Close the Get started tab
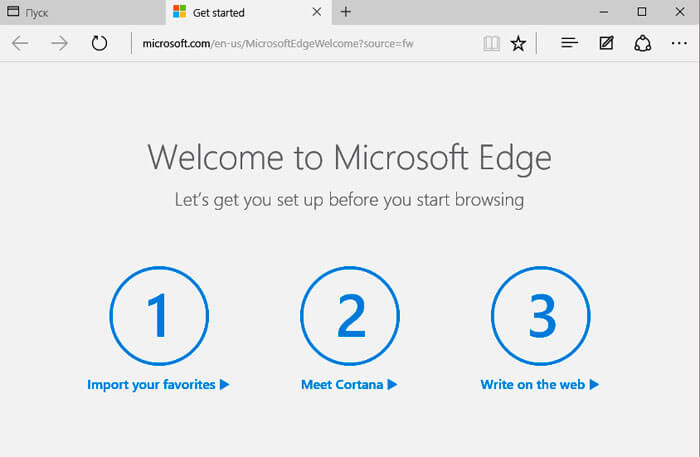700x457 pixels. click(317, 12)
